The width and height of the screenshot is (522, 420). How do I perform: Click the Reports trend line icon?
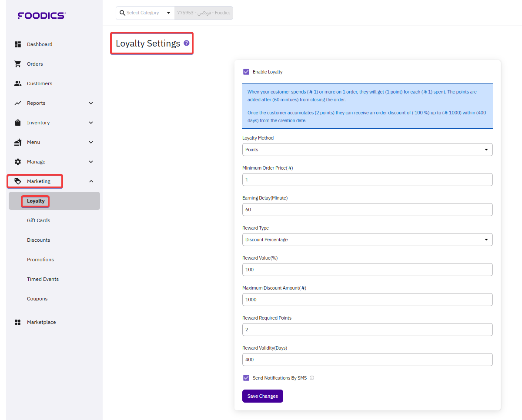point(18,103)
